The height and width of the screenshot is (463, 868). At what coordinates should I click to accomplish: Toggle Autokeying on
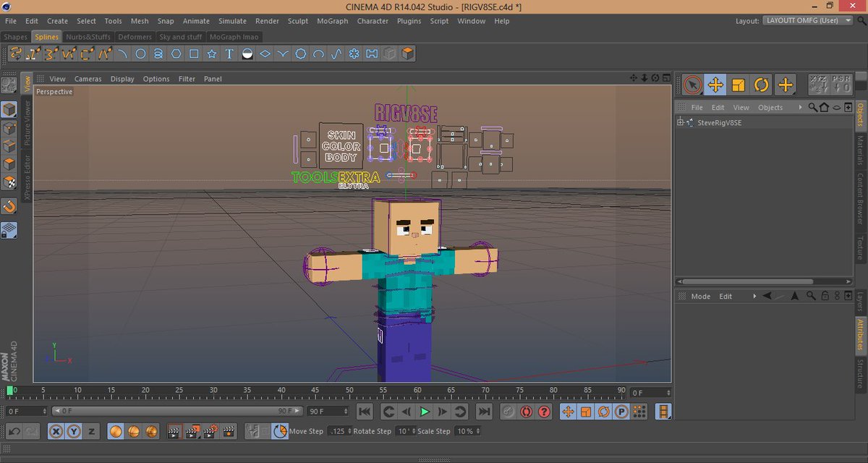coord(526,412)
